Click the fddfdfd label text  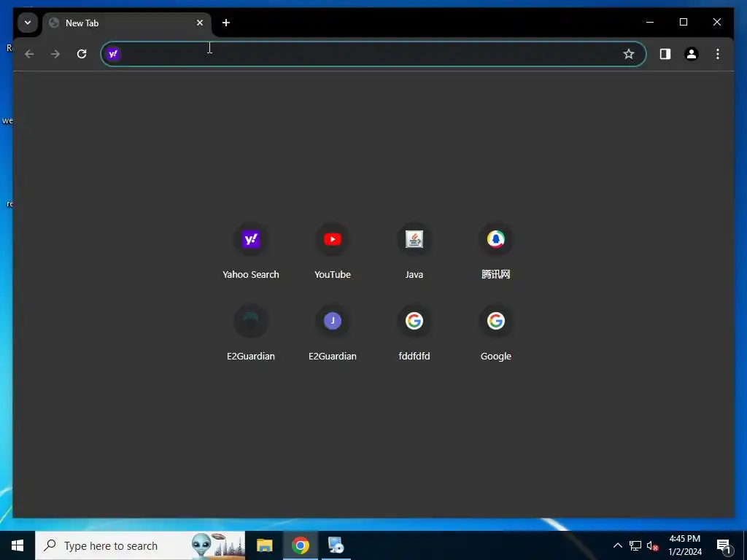pyautogui.click(x=414, y=356)
